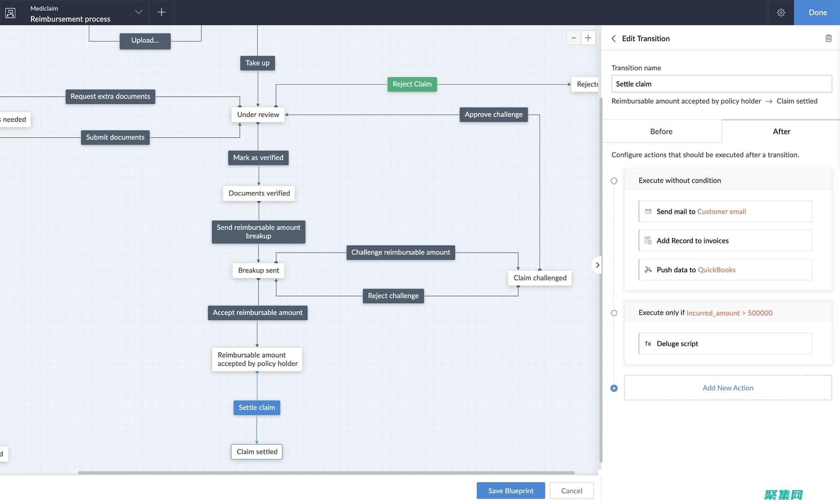
Task: Click the back arrow beside Edit Transition
Action: [614, 39]
